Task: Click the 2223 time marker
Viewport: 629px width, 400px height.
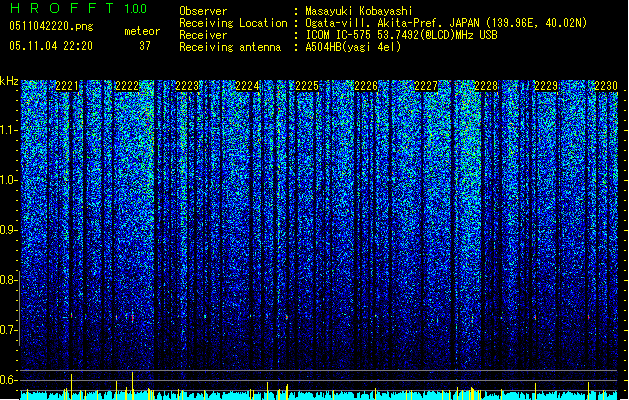Action: click(187, 86)
